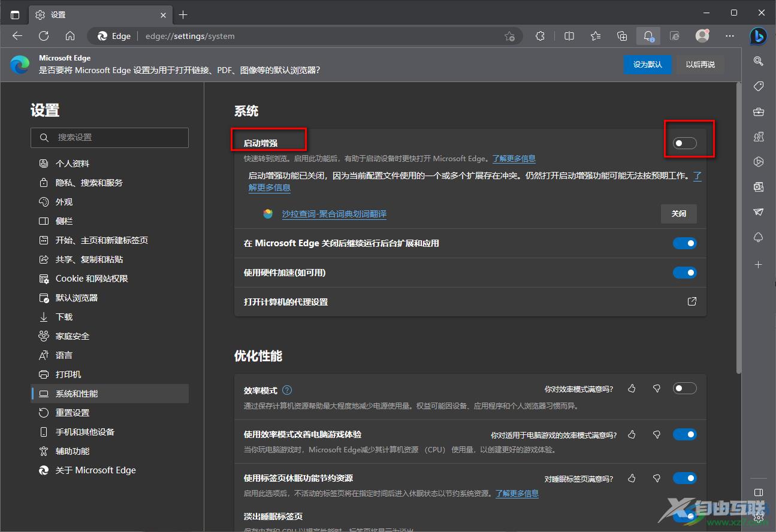Open sidebar Microsoft 365 icon
The image size is (776, 532).
tap(759, 162)
